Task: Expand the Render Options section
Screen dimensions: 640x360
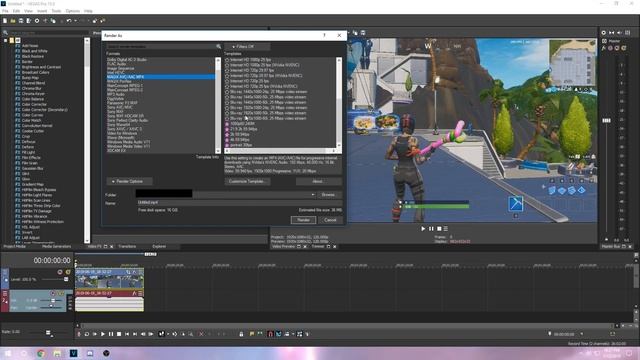Action: point(129,181)
